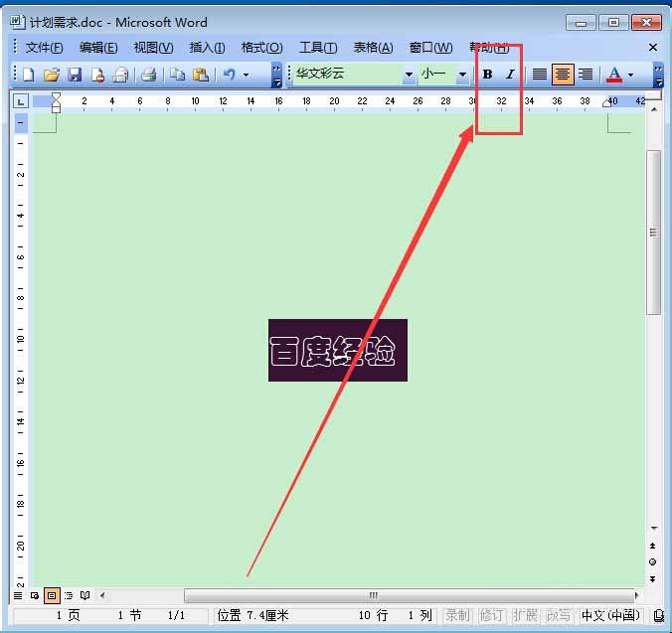Image resolution: width=672 pixels, height=633 pixels.
Task: Open the 编辑(E) menu
Action: [98, 47]
